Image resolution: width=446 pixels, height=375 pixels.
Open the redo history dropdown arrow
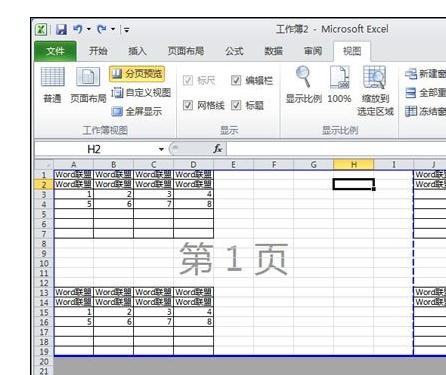(113, 29)
